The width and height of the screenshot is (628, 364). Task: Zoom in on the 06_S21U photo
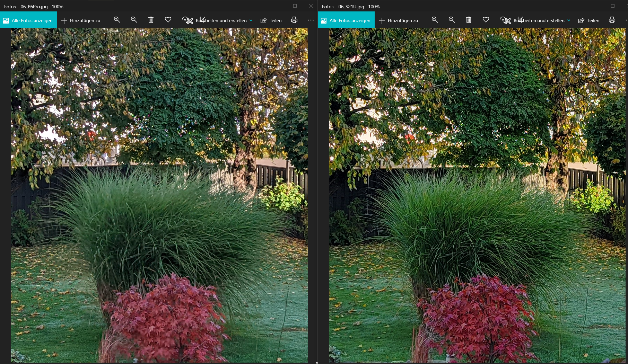click(x=435, y=20)
